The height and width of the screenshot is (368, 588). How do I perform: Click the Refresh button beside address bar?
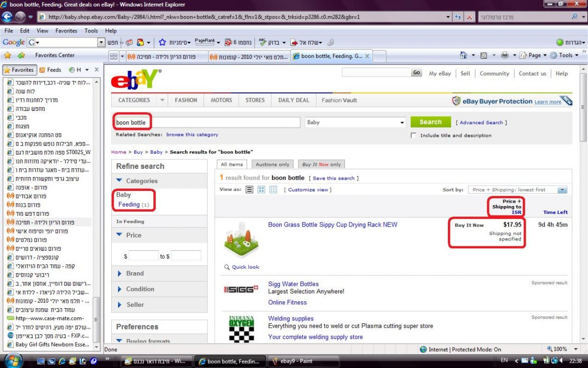pos(458,17)
